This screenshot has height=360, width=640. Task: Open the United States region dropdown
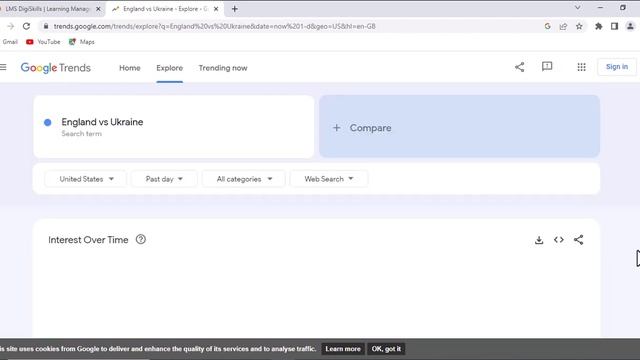point(86,179)
